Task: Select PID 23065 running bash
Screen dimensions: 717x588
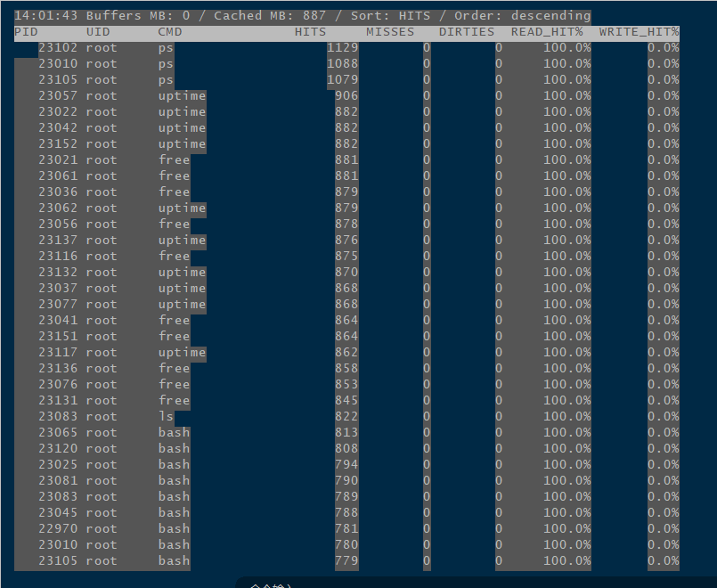Action: tap(58, 433)
